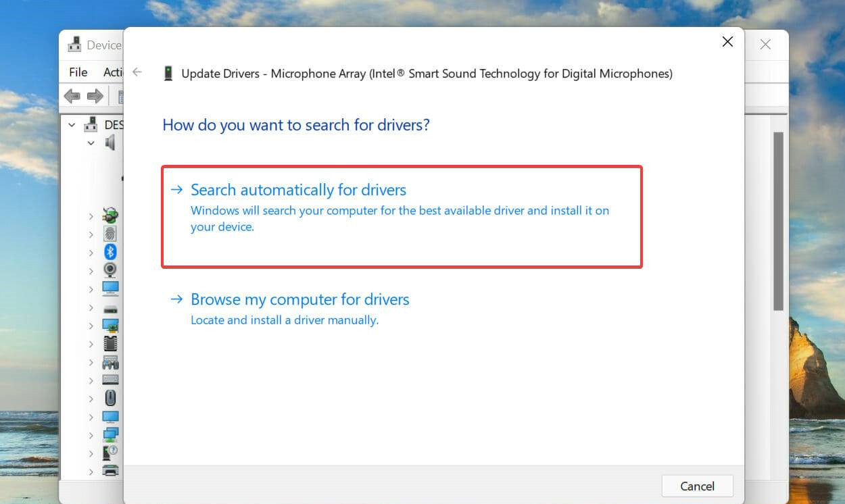This screenshot has width=845, height=504.
Task: Expand the Keyboards category
Action: click(x=91, y=380)
